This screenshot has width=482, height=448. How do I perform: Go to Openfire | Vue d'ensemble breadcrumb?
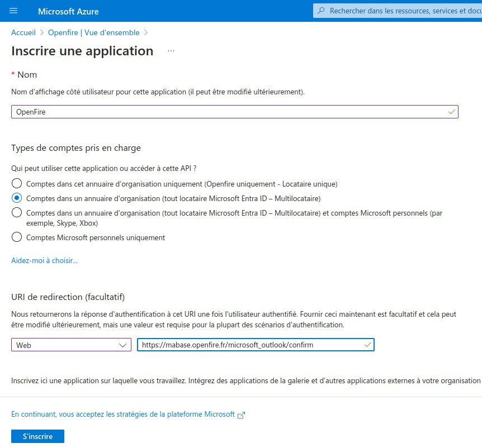click(94, 32)
